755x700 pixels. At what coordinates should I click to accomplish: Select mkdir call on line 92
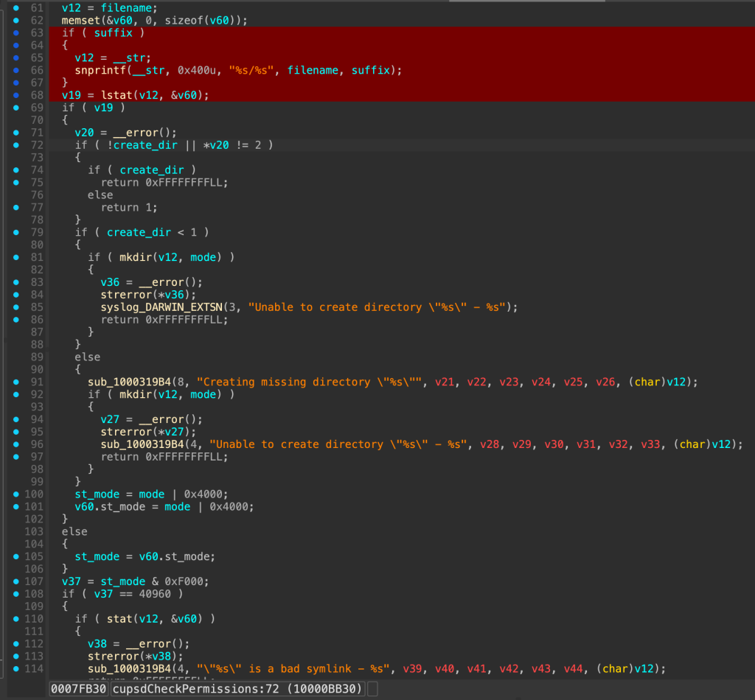[136, 394]
